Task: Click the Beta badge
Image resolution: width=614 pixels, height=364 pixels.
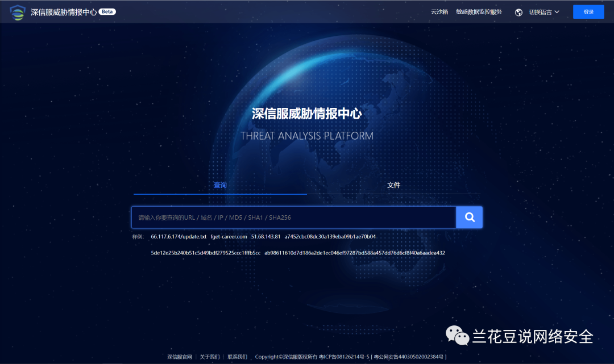Action: click(x=107, y=12)
